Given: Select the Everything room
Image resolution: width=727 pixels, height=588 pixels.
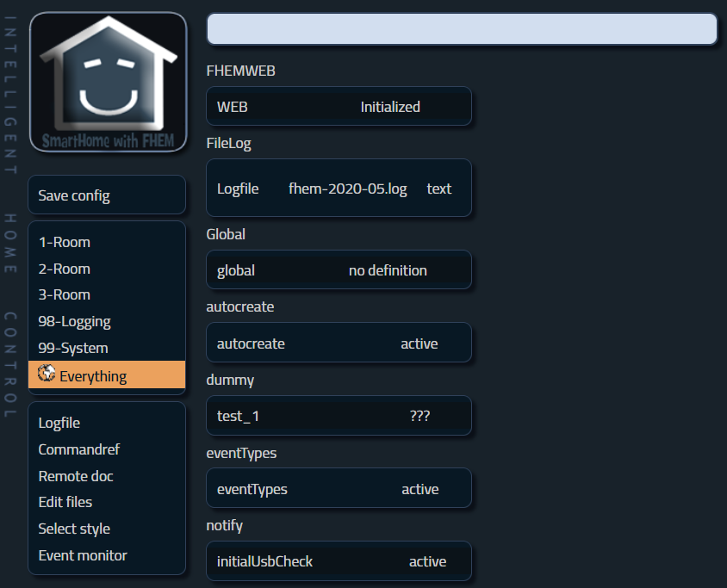Looking at the screenshot, I should (93, 376).
